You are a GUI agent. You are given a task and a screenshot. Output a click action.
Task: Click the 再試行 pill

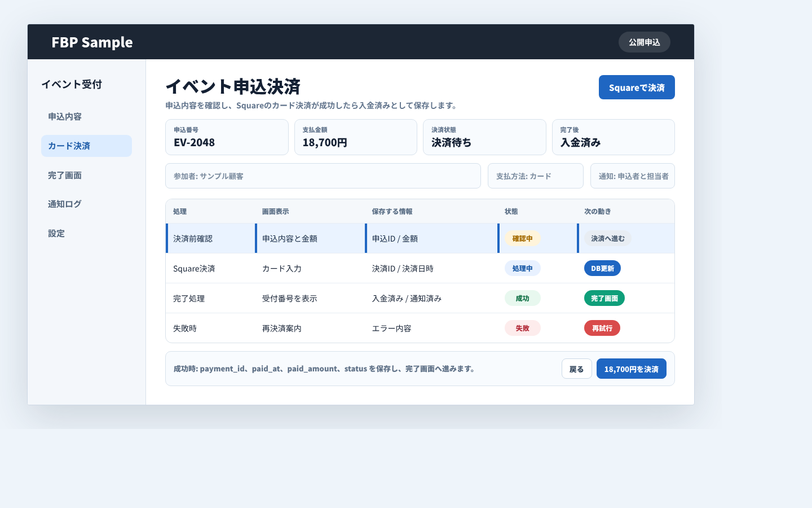pos(602,328)
